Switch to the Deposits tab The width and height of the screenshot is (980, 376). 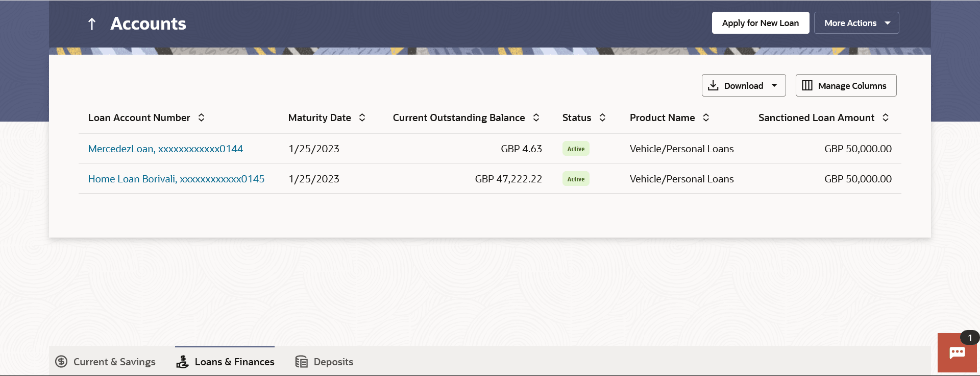coord(324,362)
